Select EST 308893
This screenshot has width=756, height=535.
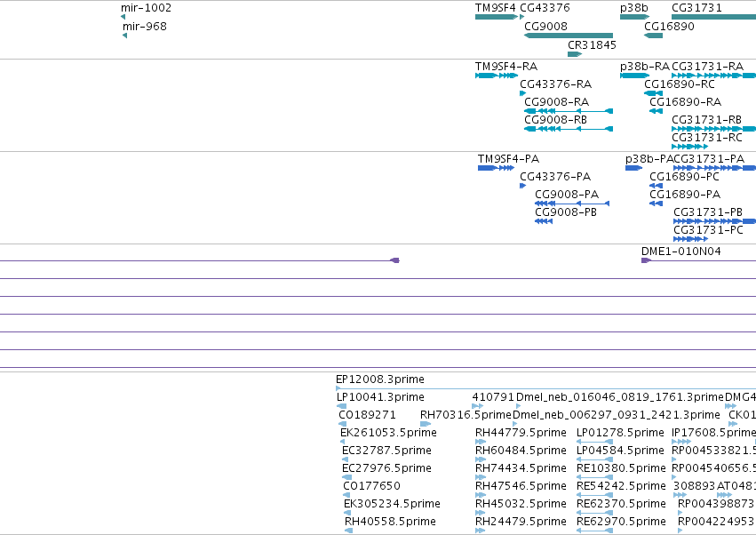coord(695,486)
